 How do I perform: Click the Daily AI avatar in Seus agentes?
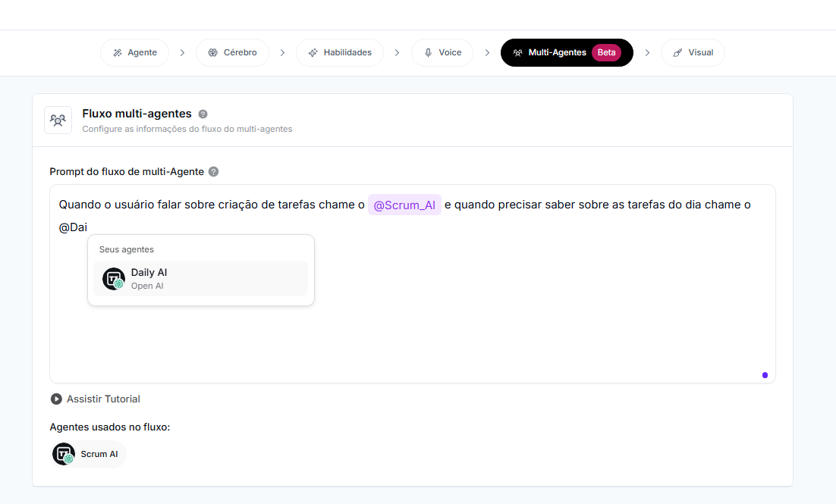[112, 278]
